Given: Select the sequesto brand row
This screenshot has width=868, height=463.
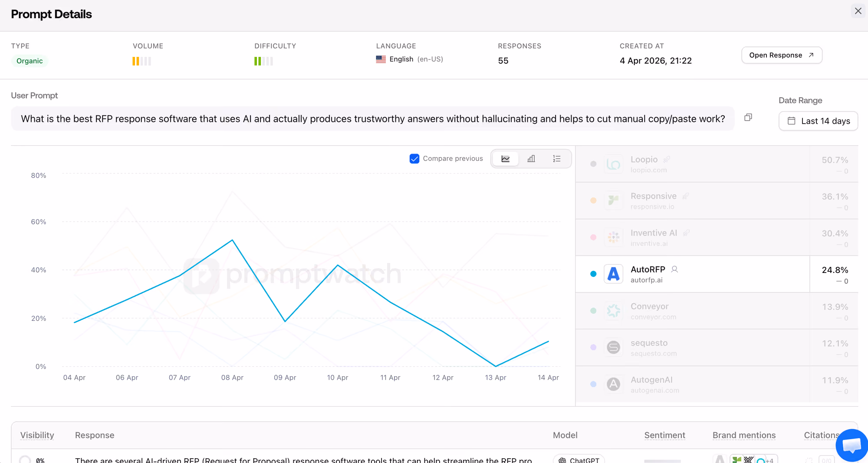Looking at the screenshot, I should [x=717, y=348].
